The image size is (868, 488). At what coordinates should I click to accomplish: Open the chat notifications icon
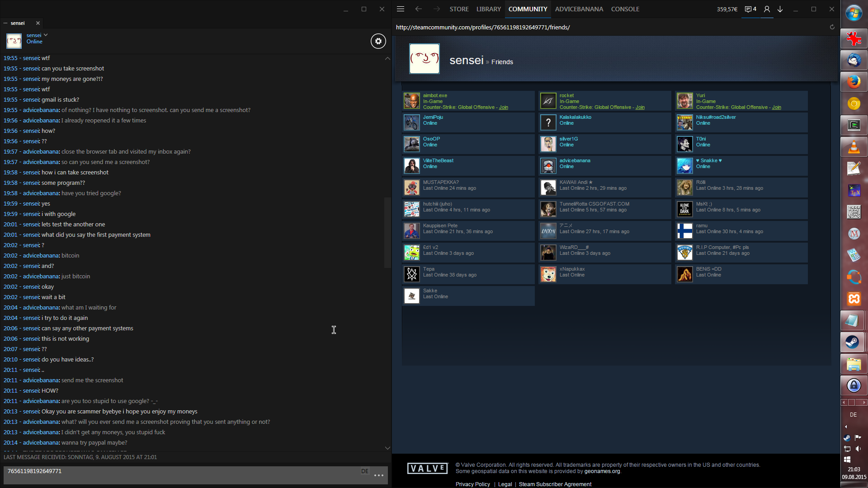(x=750, y=9)
